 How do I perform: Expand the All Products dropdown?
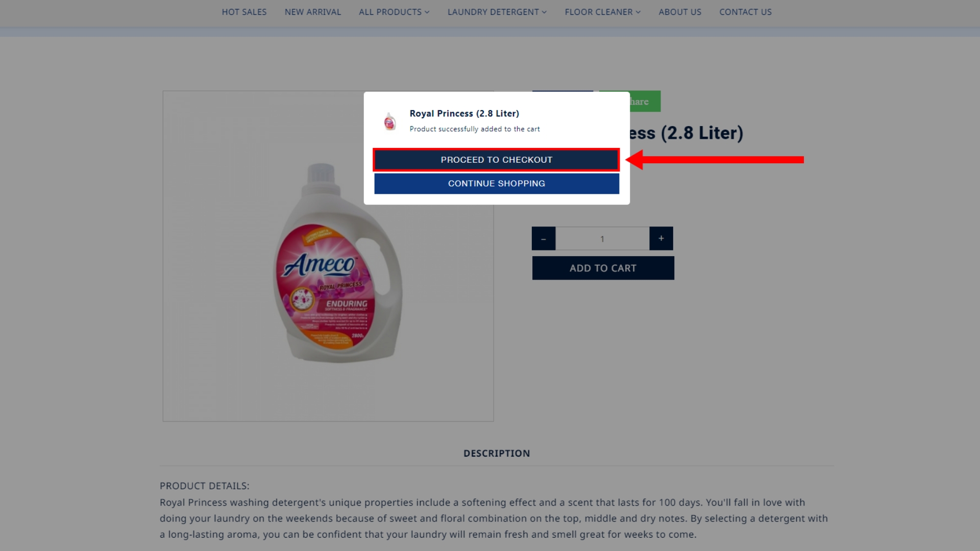(394, 12)
